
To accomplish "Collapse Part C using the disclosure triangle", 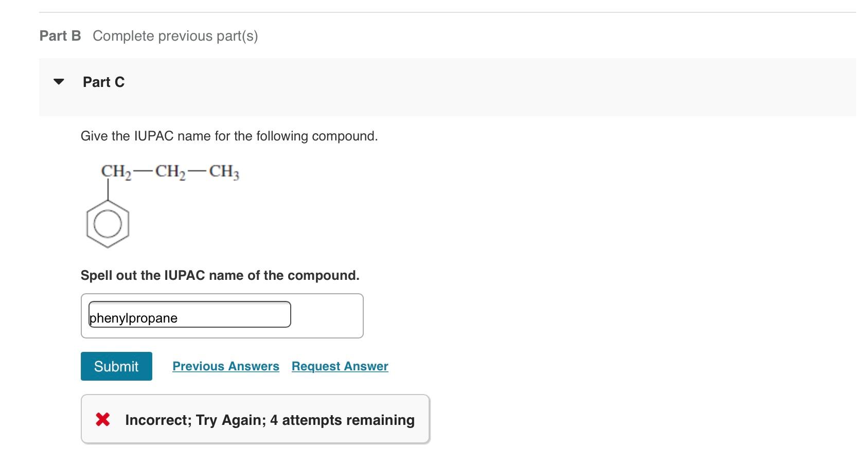I will coord(58,81).
